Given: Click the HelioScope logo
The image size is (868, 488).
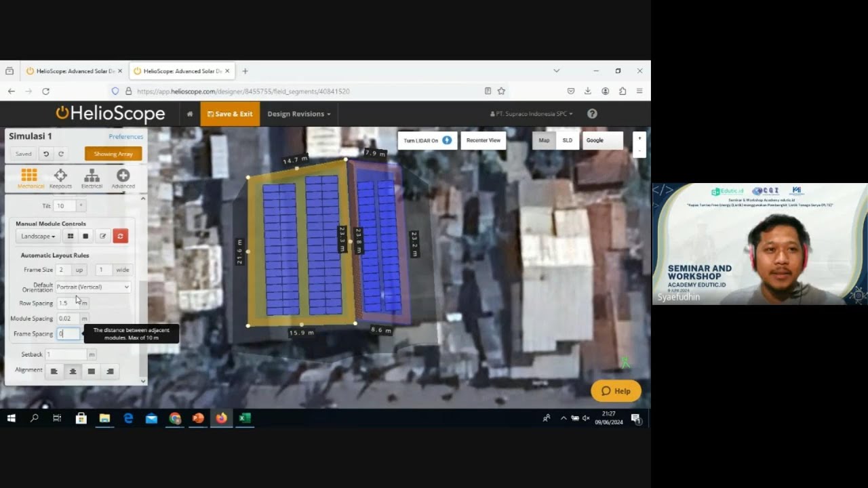Looking at the screenshot, I should [110, 113].
